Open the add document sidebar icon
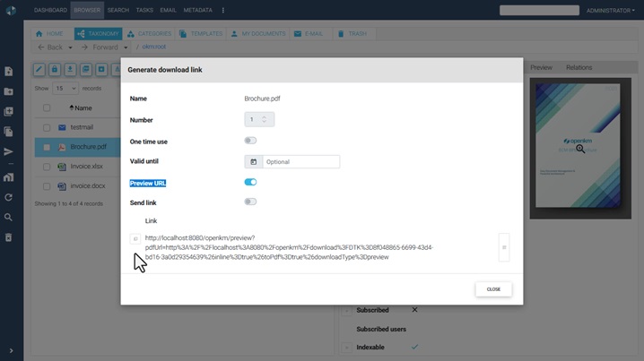This screenshot has width=644, height=361. point(9,72)
